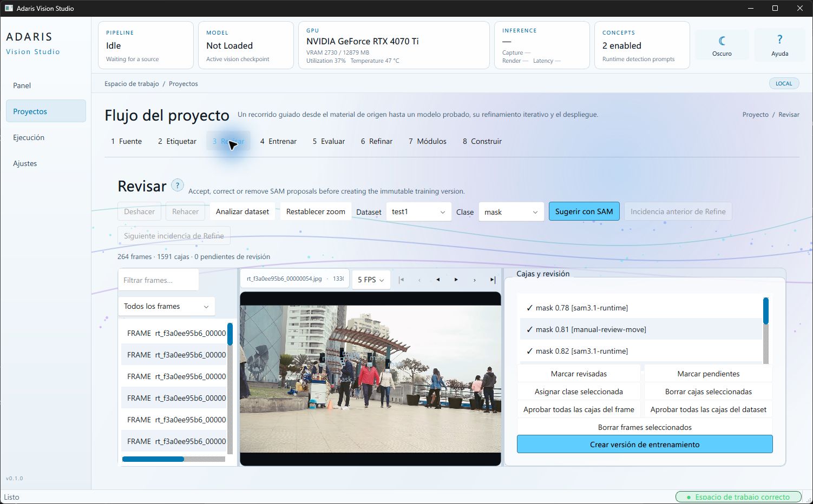Open the Clase dropdown showing mask
Screen dimensions: 813x504
coord(511,212)
